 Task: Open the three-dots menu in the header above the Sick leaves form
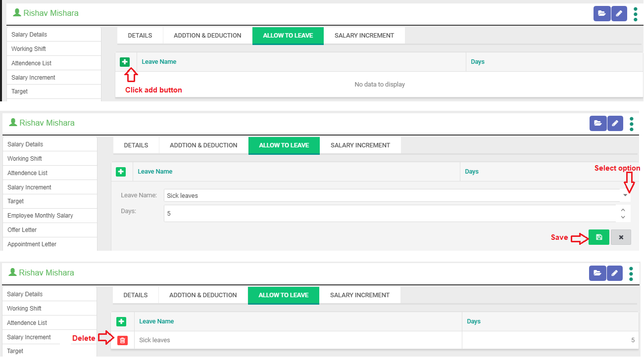pyautogui.click(x=631, y=124)
